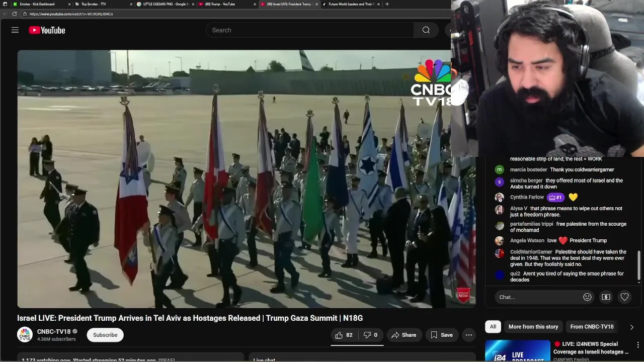The width and height of the screenshot is (644, 362).
Task: Select the All filter chip
Action: 493,327
